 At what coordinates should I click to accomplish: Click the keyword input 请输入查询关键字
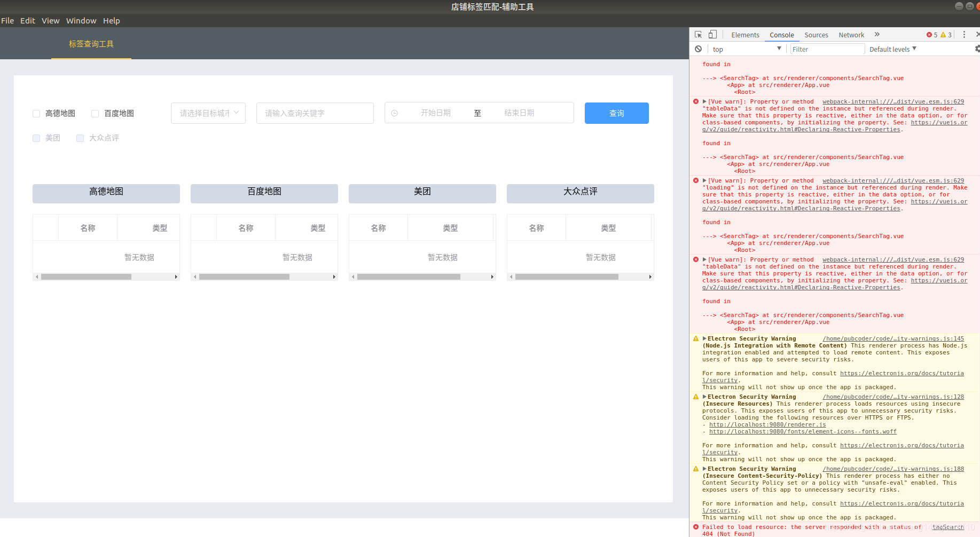[315, 113]
